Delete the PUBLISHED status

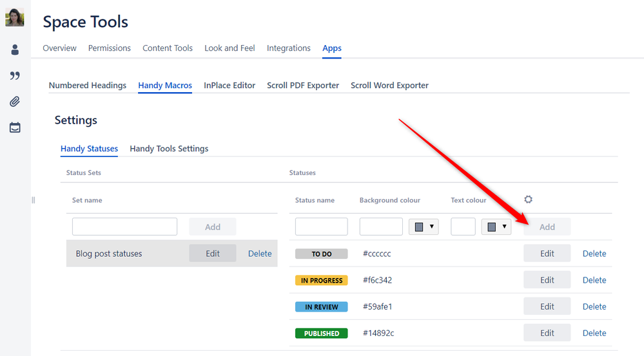(594, 333)
